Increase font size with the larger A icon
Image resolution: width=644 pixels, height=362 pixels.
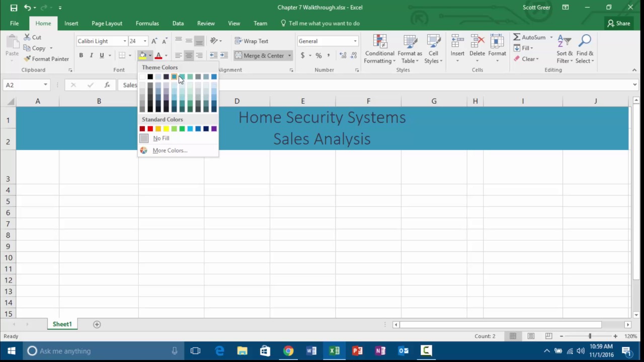154,41
